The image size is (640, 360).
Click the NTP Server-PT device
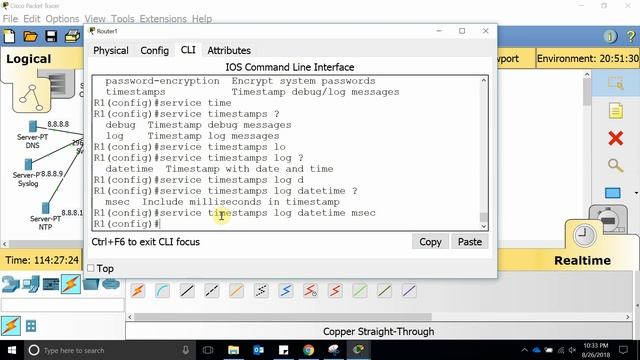coord(45,208)
